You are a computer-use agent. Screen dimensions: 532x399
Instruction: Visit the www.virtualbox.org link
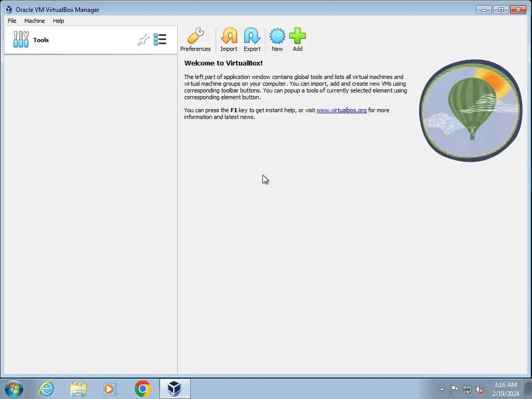(x=341, y=110)
